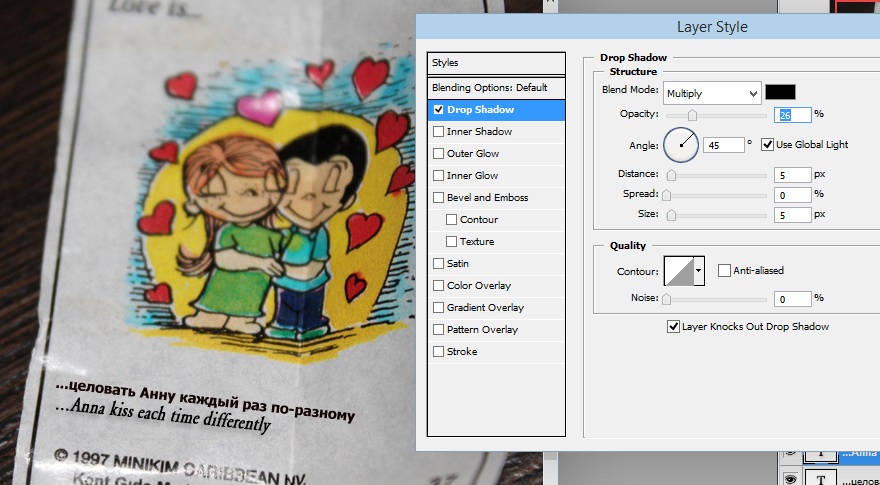Click the Opacity slider handle
Viewport: 880px width, 485px height.
(x=692, y=115)
